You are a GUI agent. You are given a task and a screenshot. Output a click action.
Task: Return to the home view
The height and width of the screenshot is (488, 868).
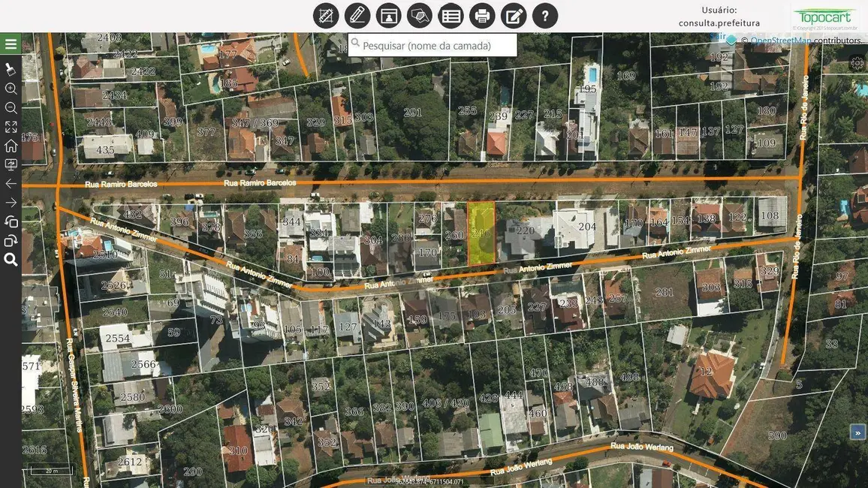click(11, 145)
